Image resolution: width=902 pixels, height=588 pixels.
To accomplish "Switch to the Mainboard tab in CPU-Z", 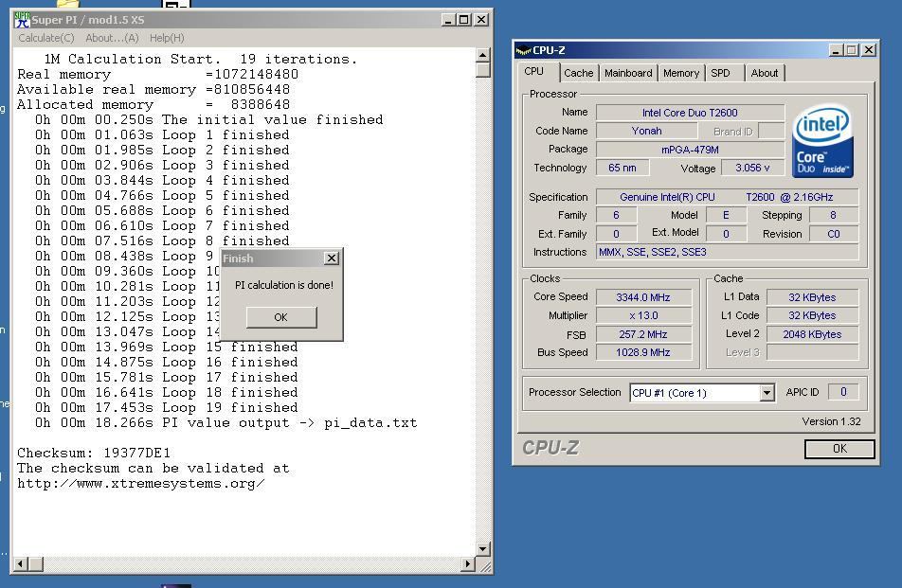I will [628, 73].
